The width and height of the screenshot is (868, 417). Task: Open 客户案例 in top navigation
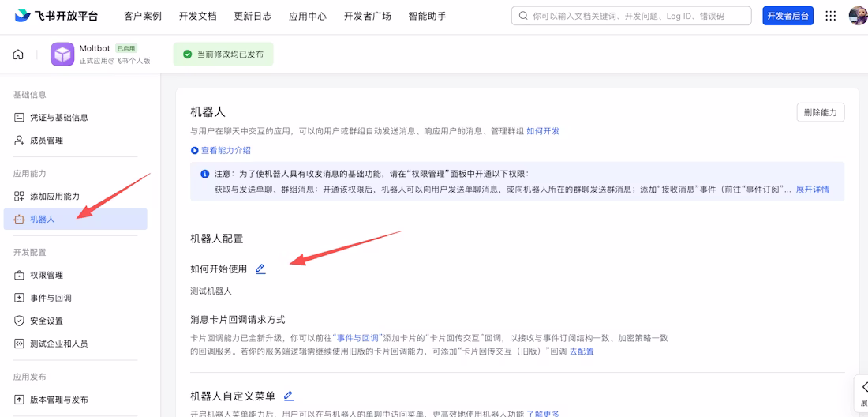tap(143, 16)
